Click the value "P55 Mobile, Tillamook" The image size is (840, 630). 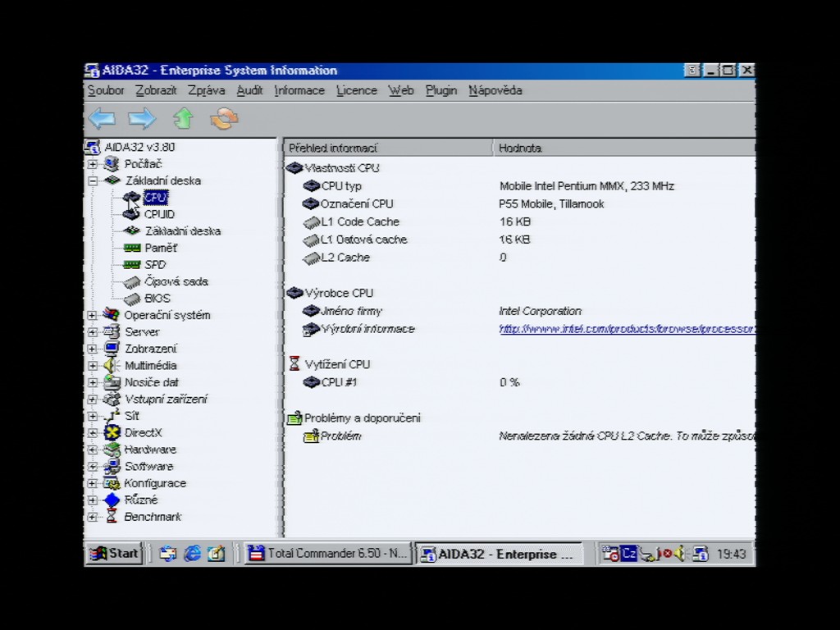tap(551, 204)
